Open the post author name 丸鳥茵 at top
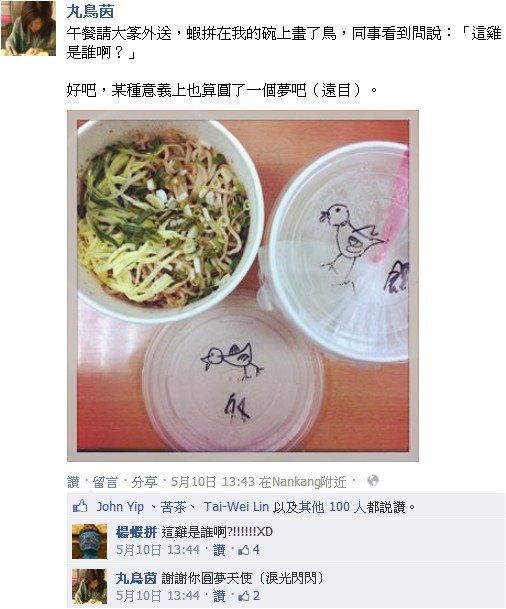This screenshot has height=609, width=506. point(90,11)
